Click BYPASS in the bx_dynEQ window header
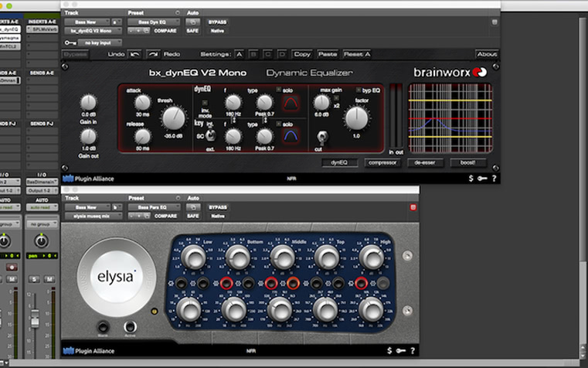Viewport: 588px width, 368px height. click(x=217, y=22)
